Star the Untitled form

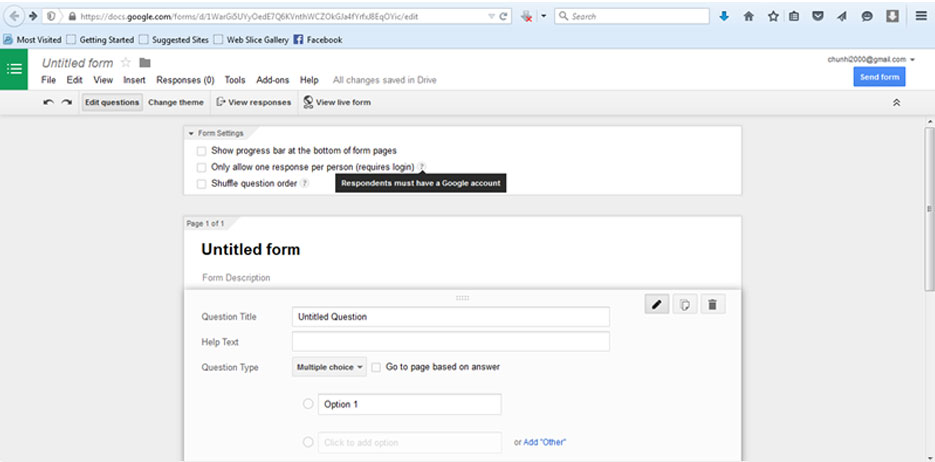tap(126, 63)
